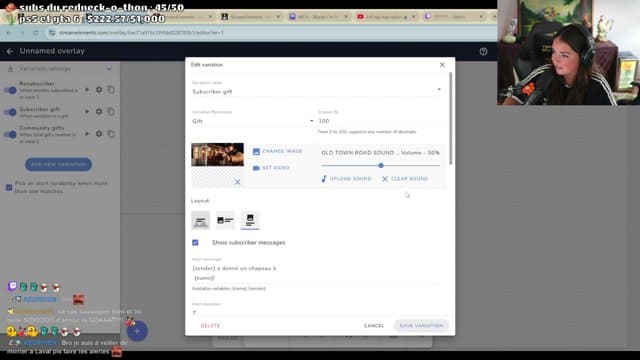640x360 pixels.
Task: Open the help question mark icon
Action: pyautogui.click(x=483, y=51)
